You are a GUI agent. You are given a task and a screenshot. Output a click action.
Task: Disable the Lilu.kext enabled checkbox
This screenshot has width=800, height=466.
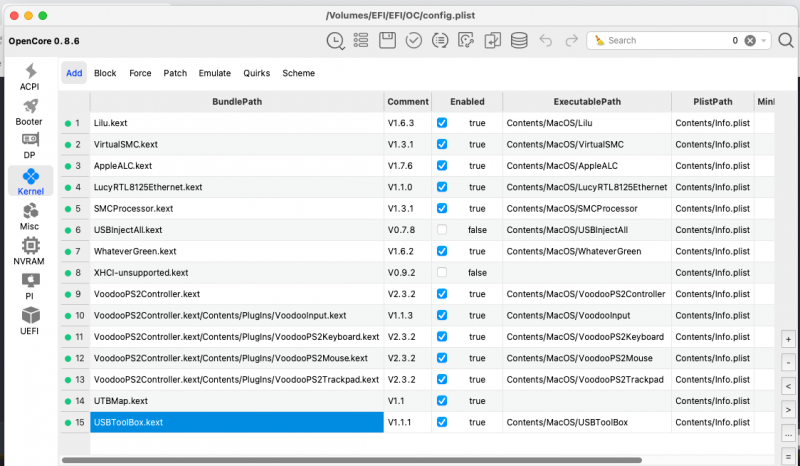pyautogui.click(x=442, y=123)
